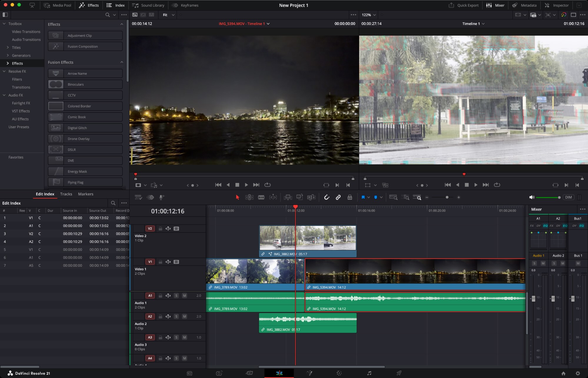Click Full extent zoom icon in timeline toolbar
Screen dimensions: 588x378
pyautogui.click(x=393, y=197)
